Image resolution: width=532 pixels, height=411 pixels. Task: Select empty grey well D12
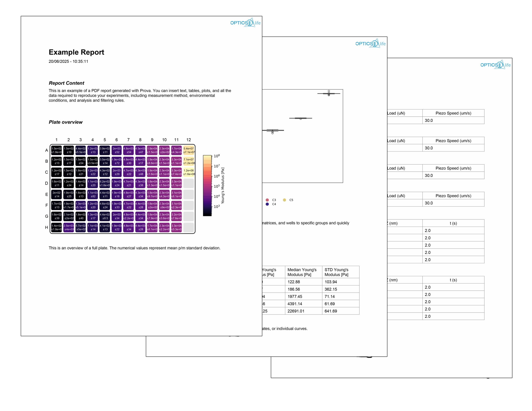[189, 183]
